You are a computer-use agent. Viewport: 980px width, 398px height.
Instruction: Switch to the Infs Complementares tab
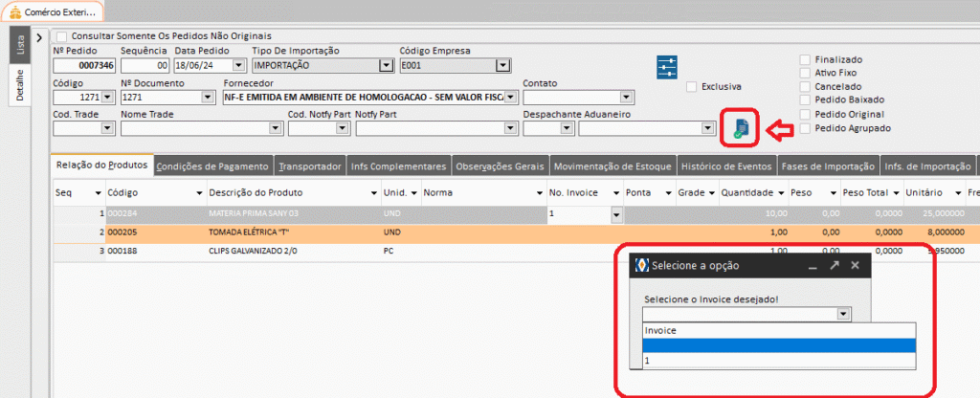(x=399, y=166)
